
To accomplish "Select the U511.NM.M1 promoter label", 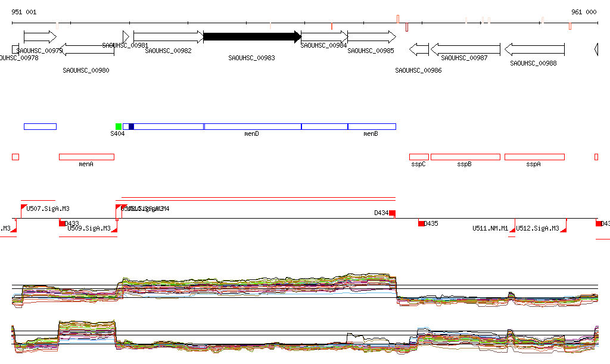I will pos(490,228).
